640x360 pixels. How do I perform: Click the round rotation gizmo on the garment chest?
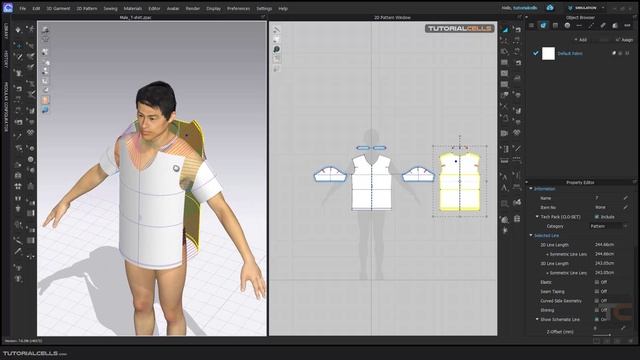pyautogui.click(x=176, y=168)
